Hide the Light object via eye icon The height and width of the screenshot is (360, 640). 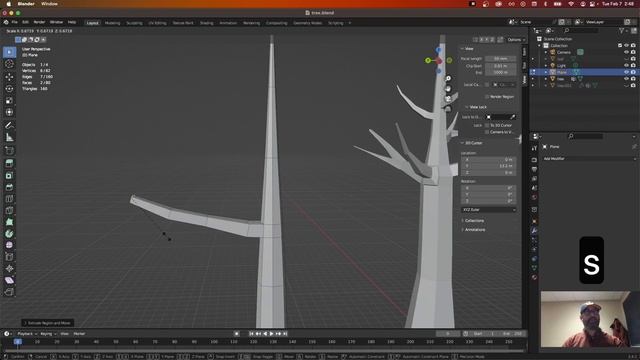point(627,66)
